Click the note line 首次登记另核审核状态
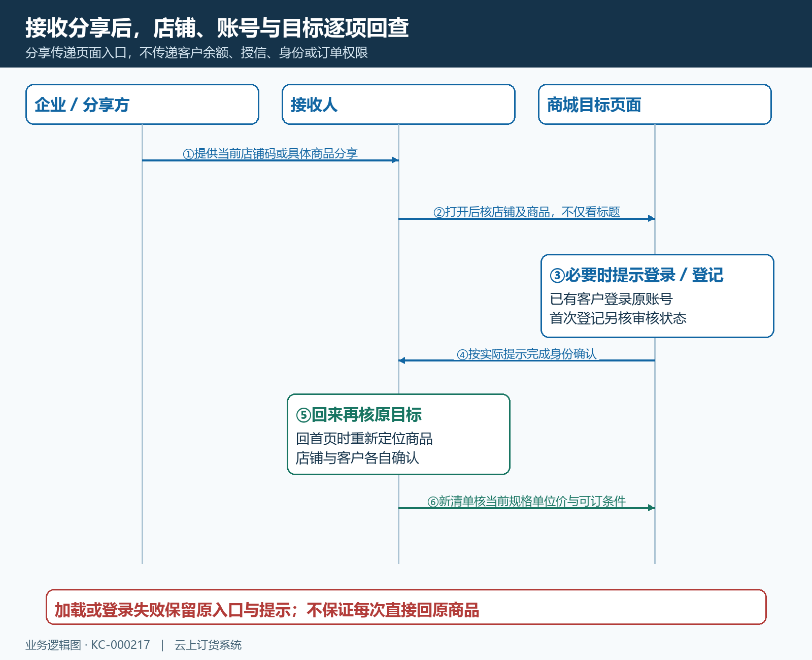This screenshot has height=660, width=812. 618,318
